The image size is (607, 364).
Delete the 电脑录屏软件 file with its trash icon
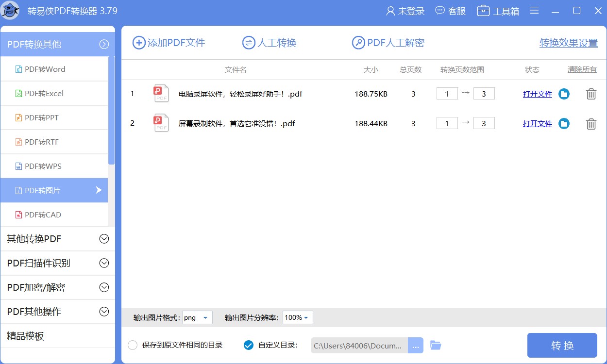click(x=591, y=94)
